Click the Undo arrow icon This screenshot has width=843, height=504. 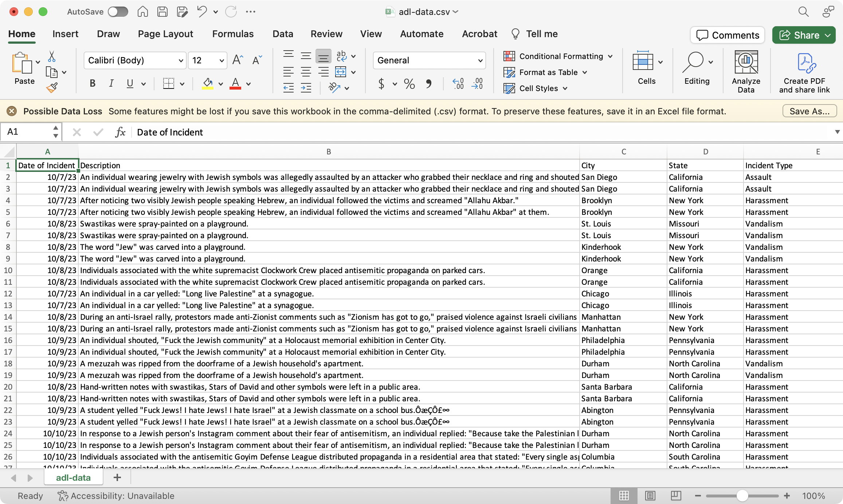pyautogui.click(x=202, y=11)
